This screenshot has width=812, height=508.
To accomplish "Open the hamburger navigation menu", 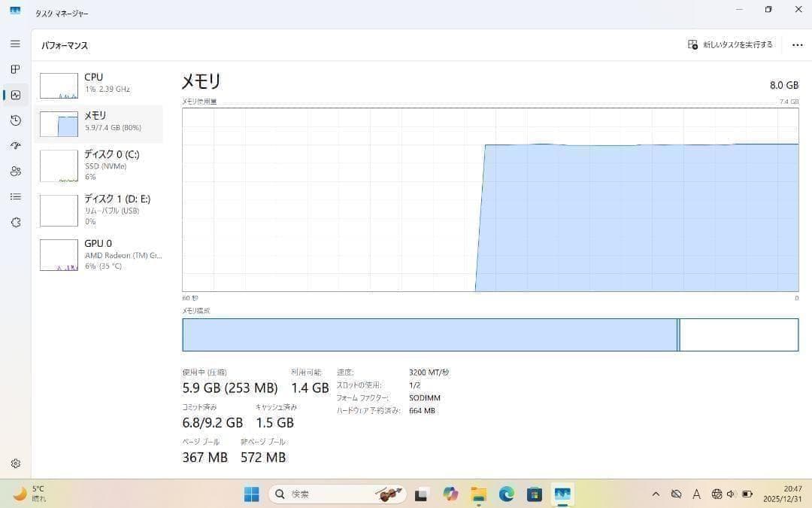I will [x=15, y=44].
